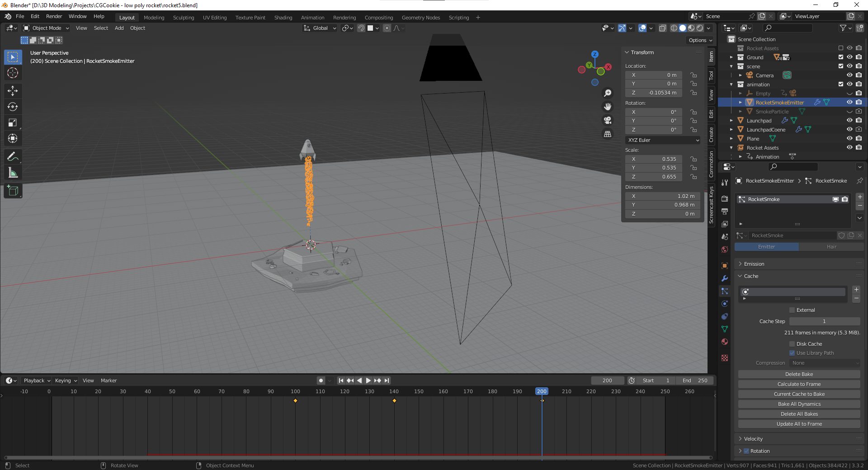This screenshot has width=868, height=470.
Task: Hide RocketSmokeEmitter in viewport
Action: (x=849, y=103)
